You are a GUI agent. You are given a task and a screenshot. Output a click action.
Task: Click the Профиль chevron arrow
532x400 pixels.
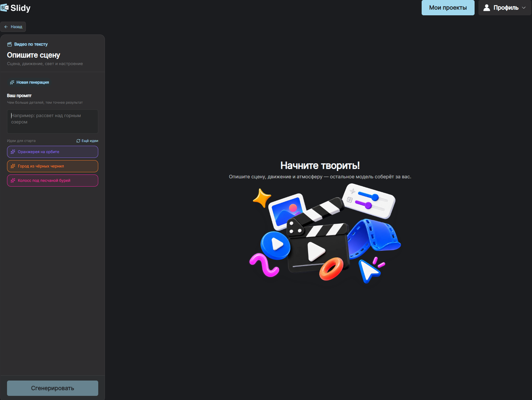pyautogui.click(x=524, y=8)
